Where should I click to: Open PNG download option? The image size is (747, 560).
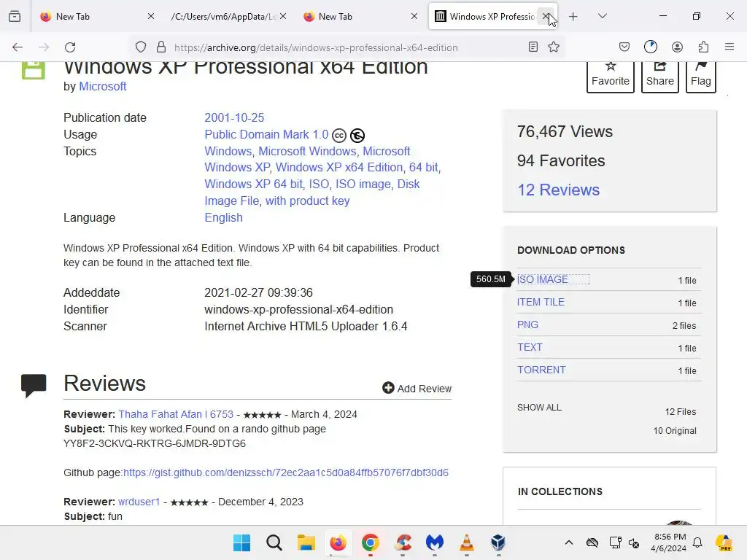(x=528, y=324)
